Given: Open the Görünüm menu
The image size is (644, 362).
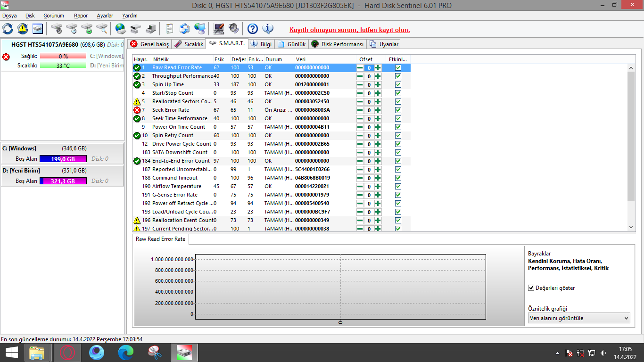Looking at the screenshot, I should pyautogui.click(x=54, y=16).
